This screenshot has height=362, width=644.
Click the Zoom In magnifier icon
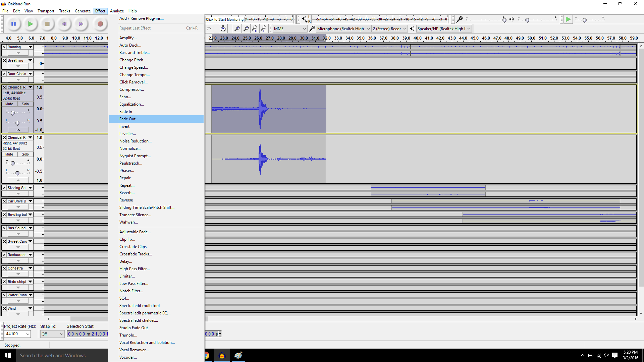[x=237, y=29]
